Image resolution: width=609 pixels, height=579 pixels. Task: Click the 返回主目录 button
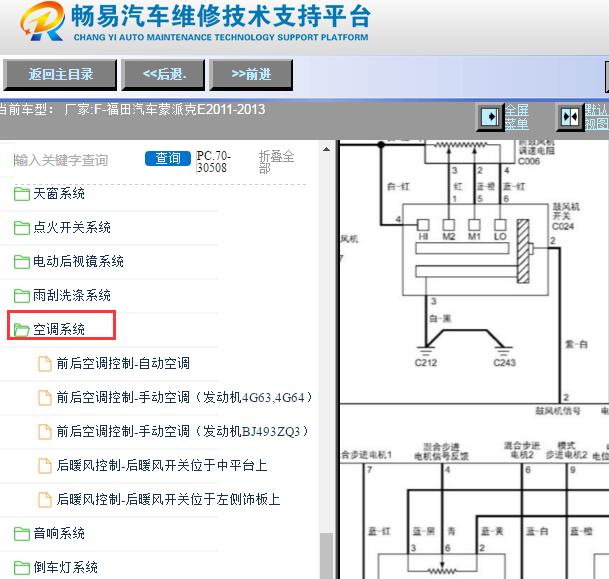[x=60, y=75]
